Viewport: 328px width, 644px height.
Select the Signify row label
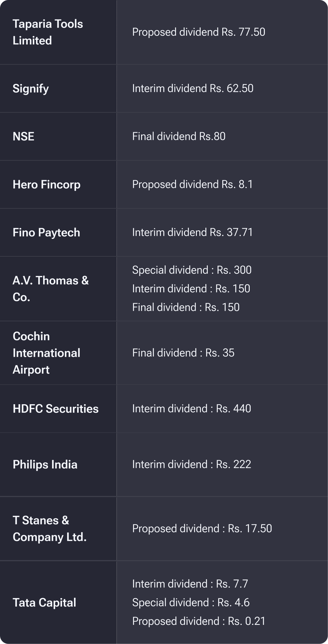(31, 88)
